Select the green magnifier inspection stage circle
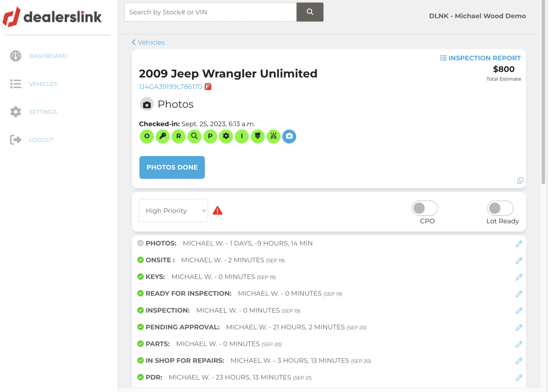 tap(194, 136)
